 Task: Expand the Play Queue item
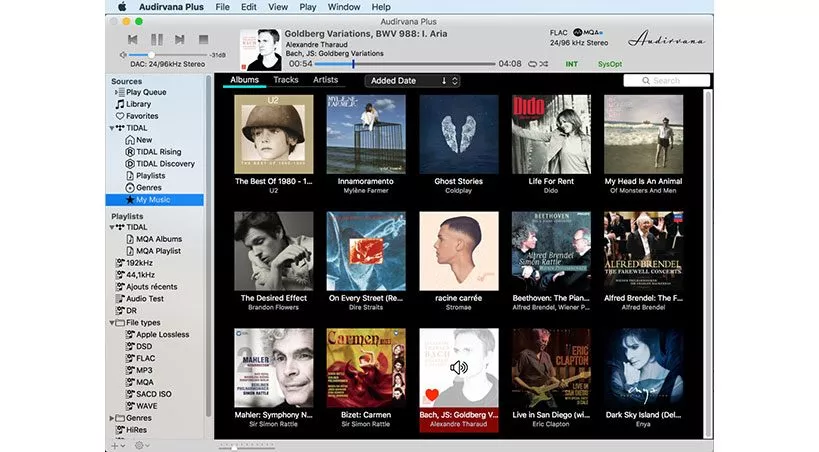click(x=116, y=92)
